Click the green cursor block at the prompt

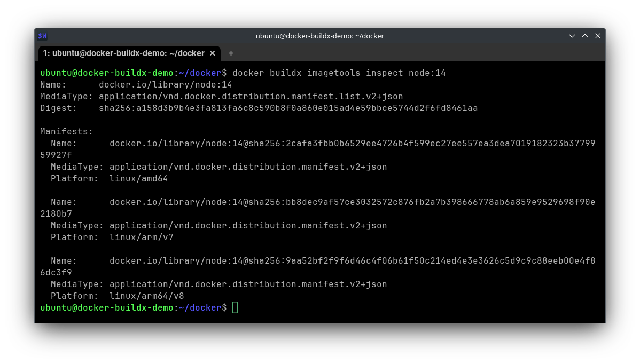pyautogui.click(x=235, y=307)
